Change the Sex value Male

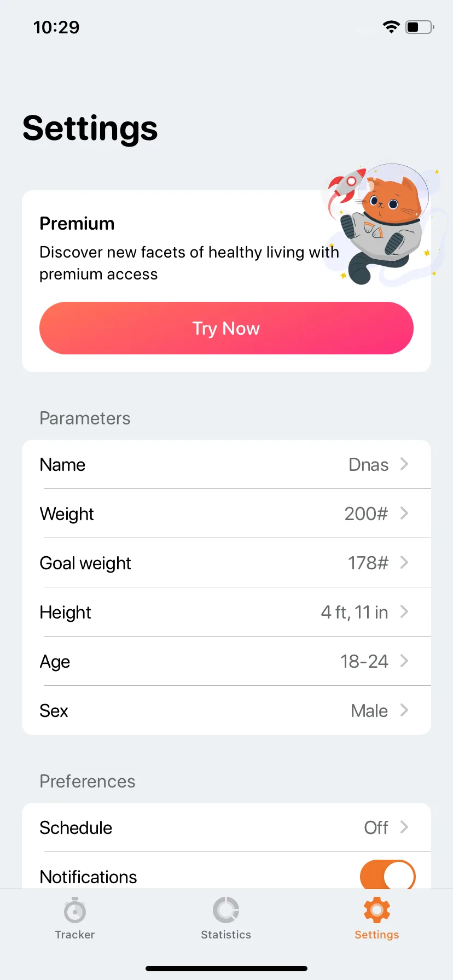(x=369, y=710)
